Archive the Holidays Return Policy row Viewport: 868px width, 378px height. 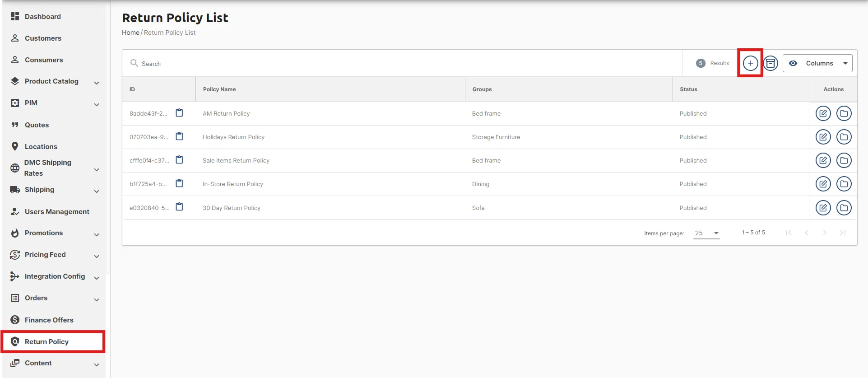pos(844,137)
